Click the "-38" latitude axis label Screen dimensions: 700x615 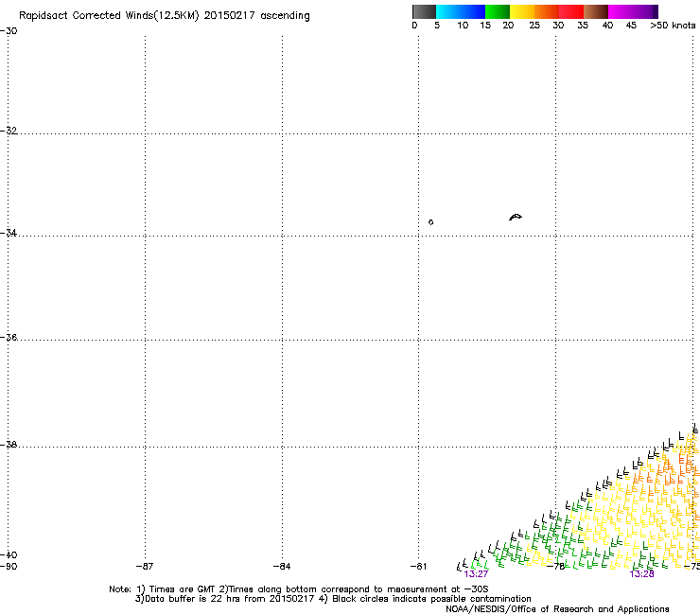point(9,445)
